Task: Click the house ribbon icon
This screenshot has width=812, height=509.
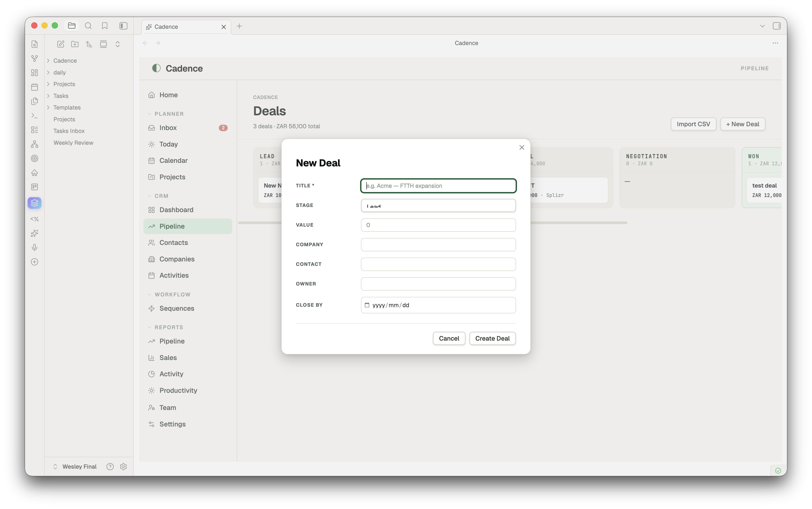Action: pyautogui.click(x=34, y=173)
